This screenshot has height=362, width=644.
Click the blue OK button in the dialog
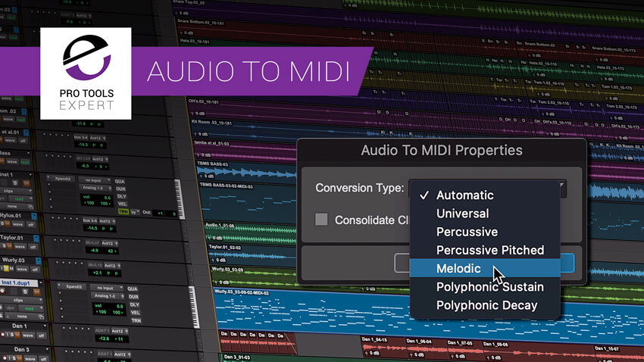point(567,263)
